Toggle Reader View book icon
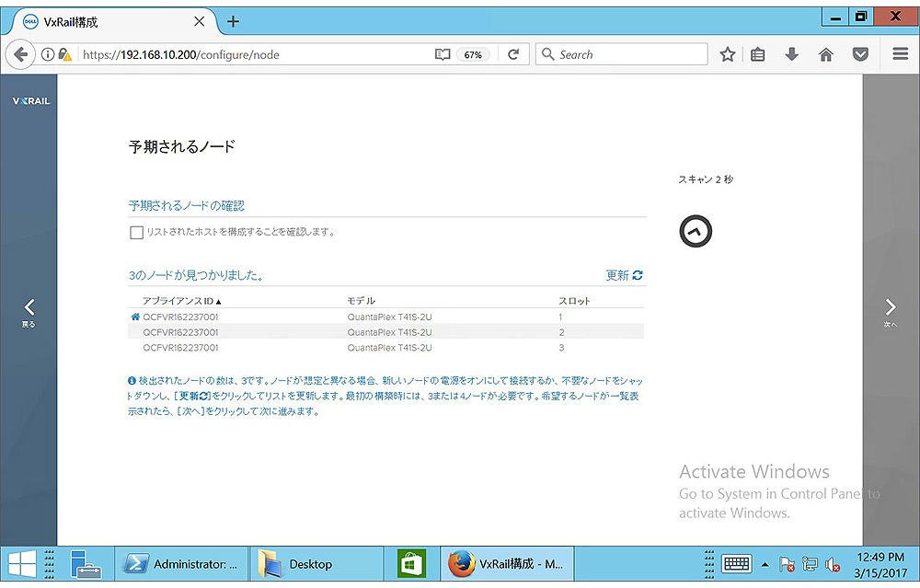The height and width of the screenshot is (588, 920). coord(443,54)
